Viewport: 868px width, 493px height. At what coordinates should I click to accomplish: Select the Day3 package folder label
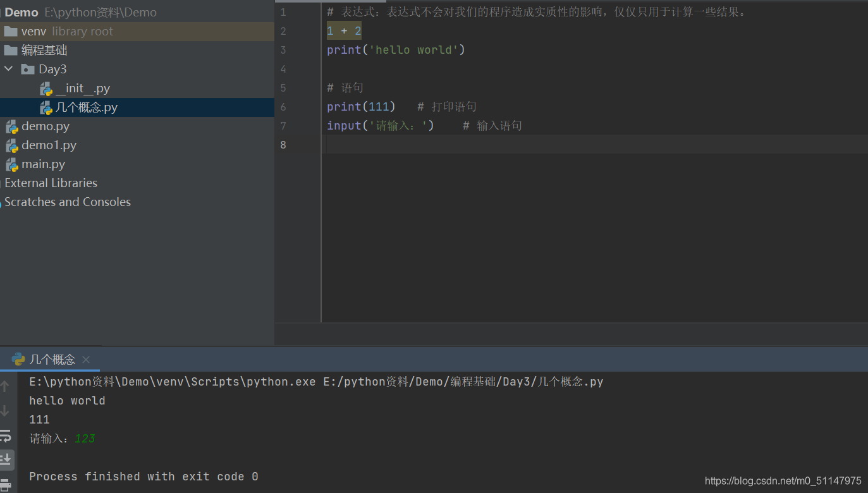click(x=52, y=69)
